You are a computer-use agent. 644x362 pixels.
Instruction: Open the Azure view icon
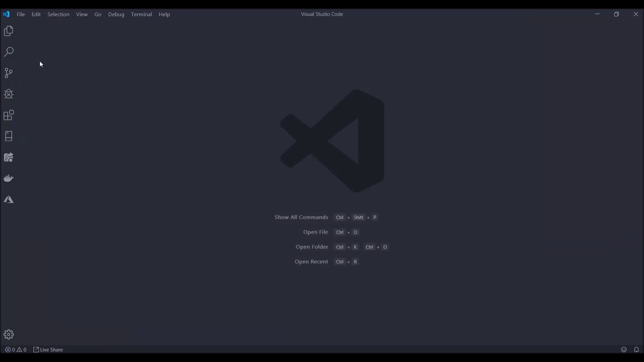click(9, 200)
